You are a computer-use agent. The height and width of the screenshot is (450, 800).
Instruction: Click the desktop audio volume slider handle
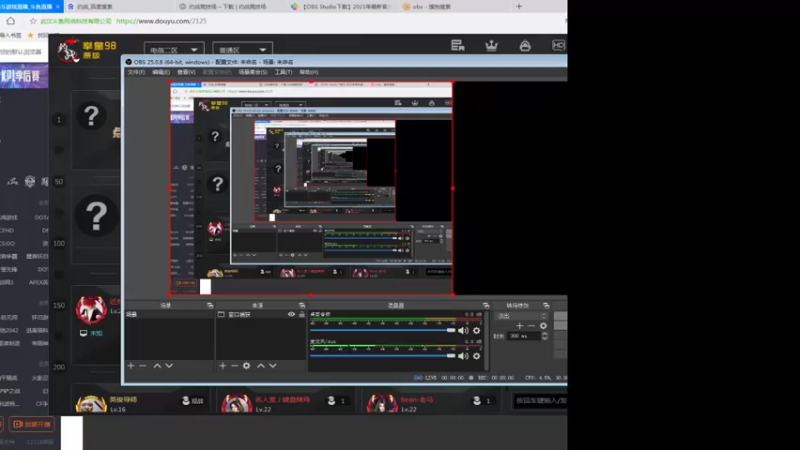pyautogui.click(x=451, y=331)
